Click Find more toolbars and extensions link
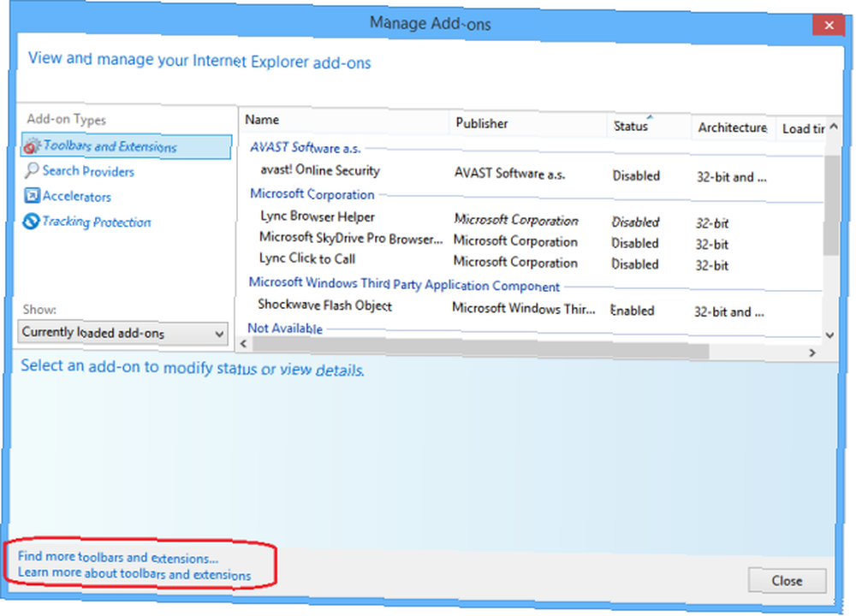The image size is (856, 616). [118, 557]
